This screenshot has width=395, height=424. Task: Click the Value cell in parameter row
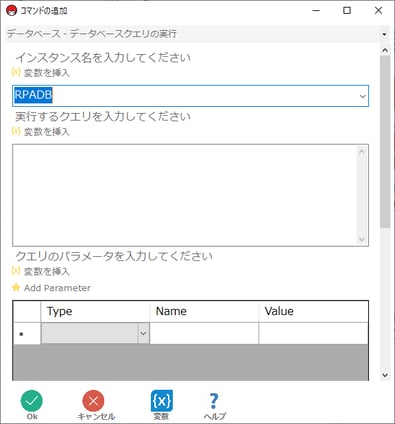pos(313,333)
